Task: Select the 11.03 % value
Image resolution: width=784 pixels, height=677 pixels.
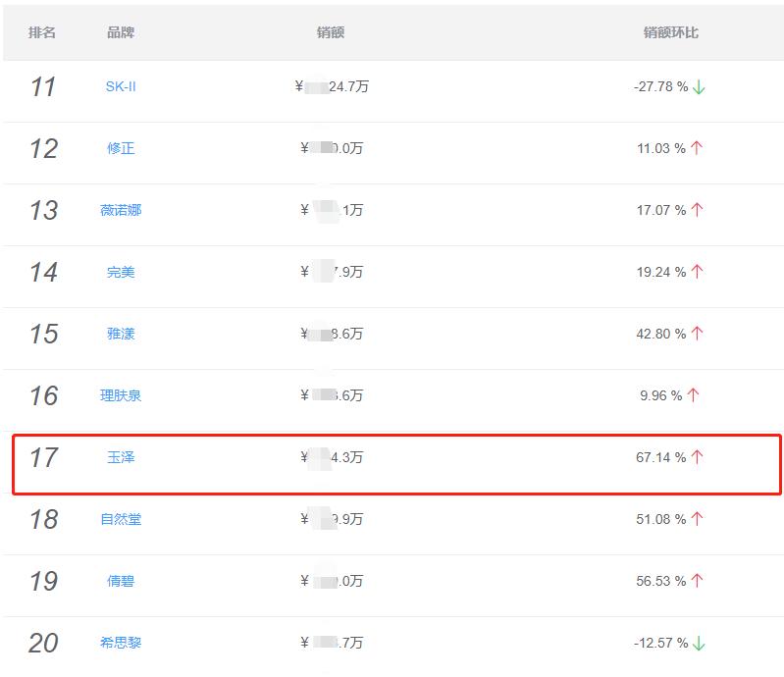Action: pos(661,148)
